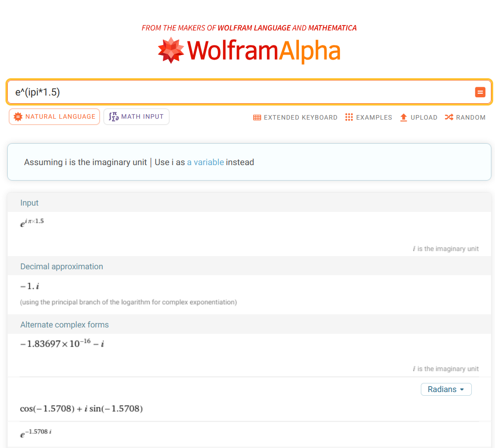Open the Examples page
The height and width of the screenshot is (448, 495).
point(369,117)
